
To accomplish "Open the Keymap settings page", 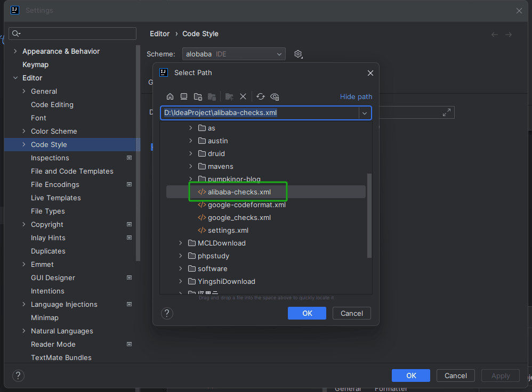I will pos(35,64).
